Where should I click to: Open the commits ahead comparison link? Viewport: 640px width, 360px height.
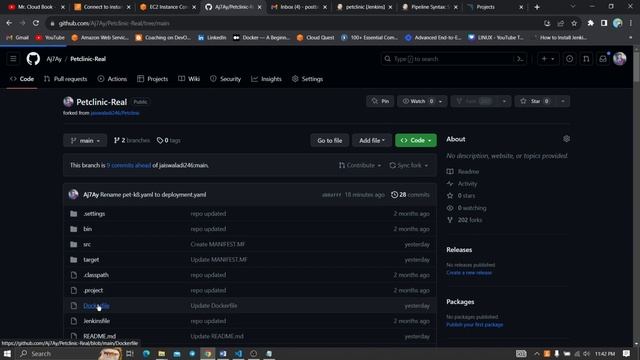129,165
